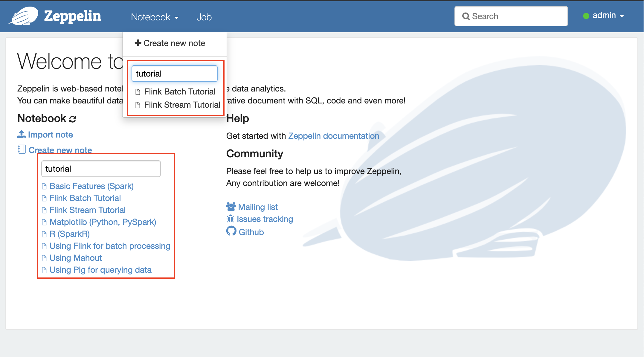Open the Github link
The image size is (644, 357).
pos(251,232)
